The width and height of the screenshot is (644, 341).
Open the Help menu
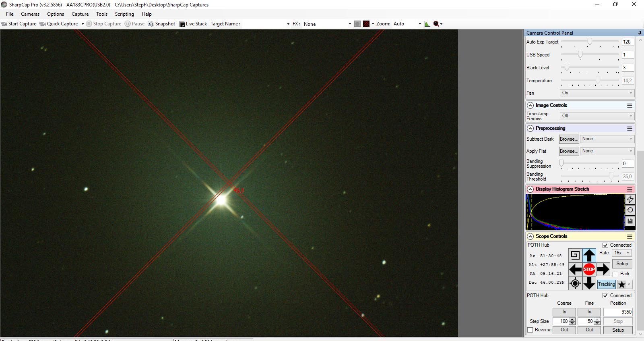point(147,14)
